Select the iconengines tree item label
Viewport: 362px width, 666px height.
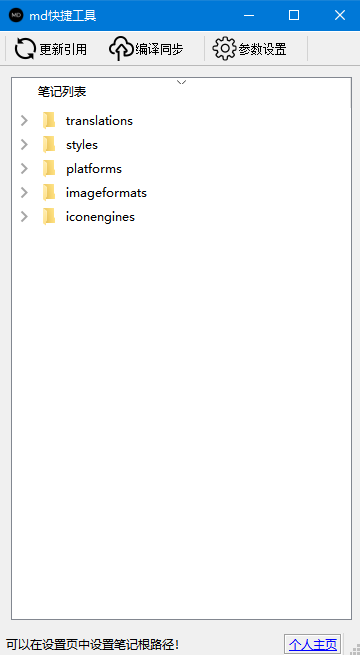click(x=100, y=217)
